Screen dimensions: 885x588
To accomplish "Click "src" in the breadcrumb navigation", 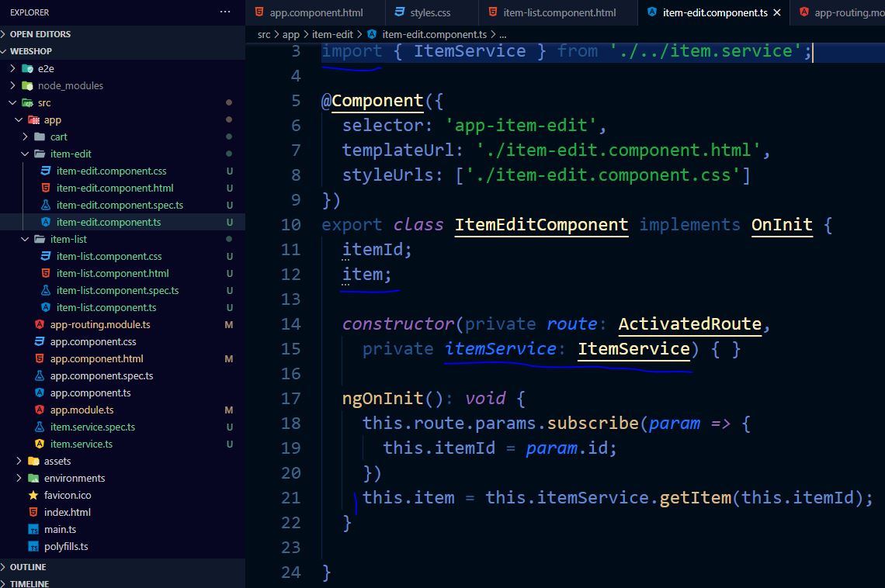I will point(263,35).
